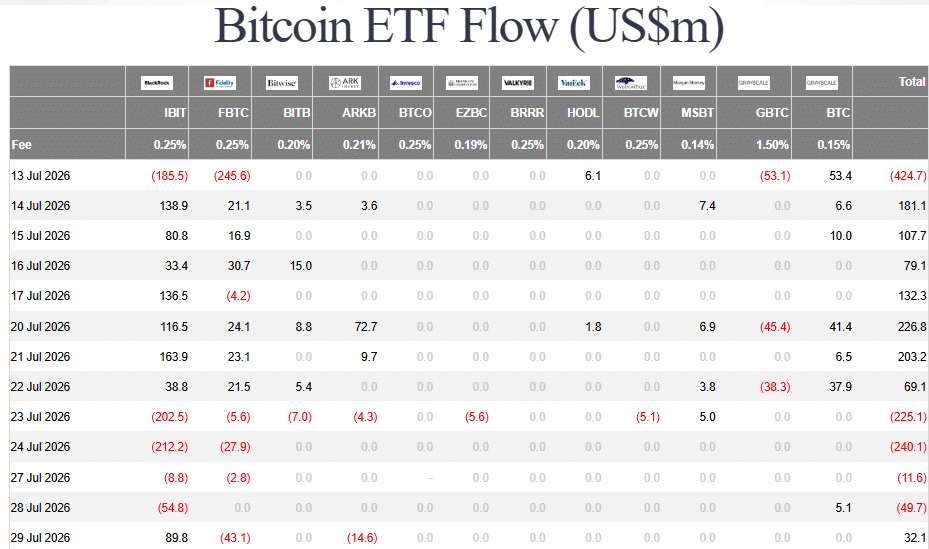Click the Fee row label
The image size is (929, 549).
tap(21, 145)
